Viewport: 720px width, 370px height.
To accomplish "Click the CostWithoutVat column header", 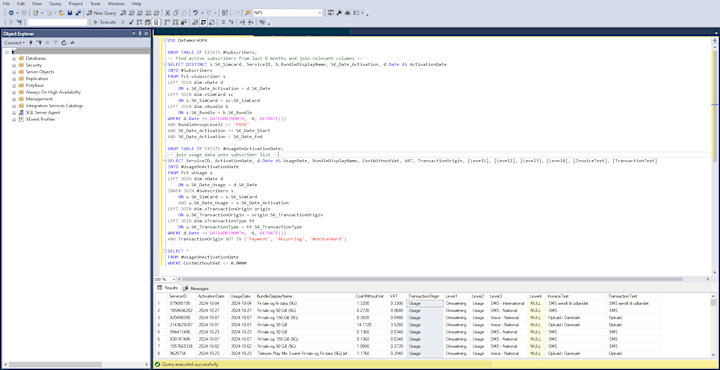I will tap(371, 296).
